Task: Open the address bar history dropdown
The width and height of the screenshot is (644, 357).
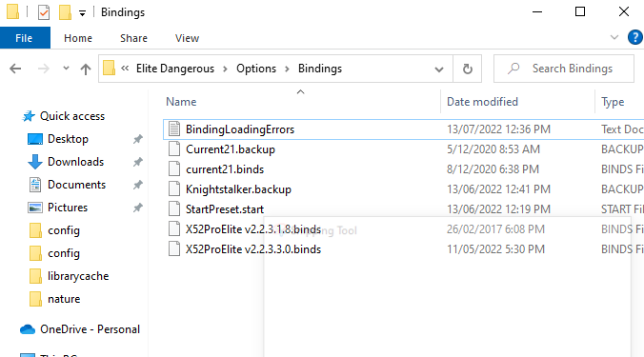Action: 438,69
